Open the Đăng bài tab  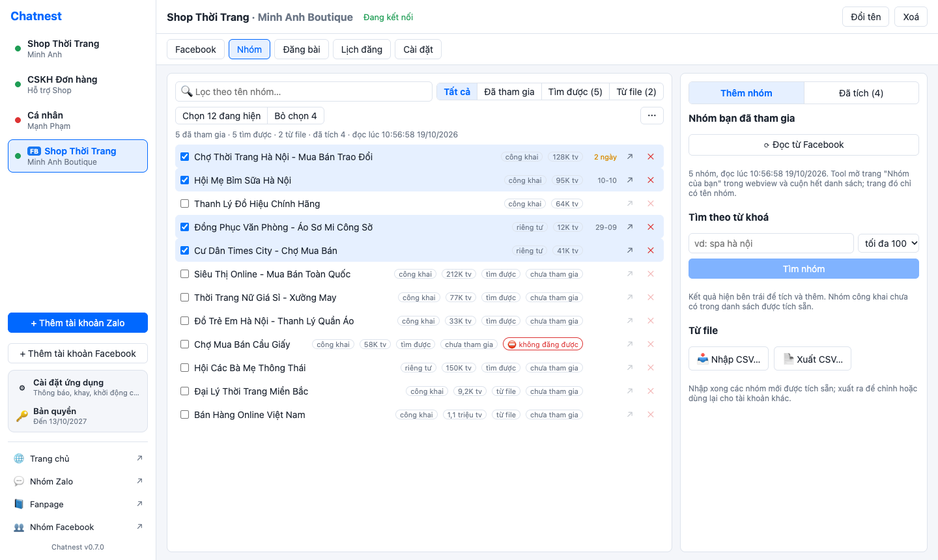(x=302, y=49)
